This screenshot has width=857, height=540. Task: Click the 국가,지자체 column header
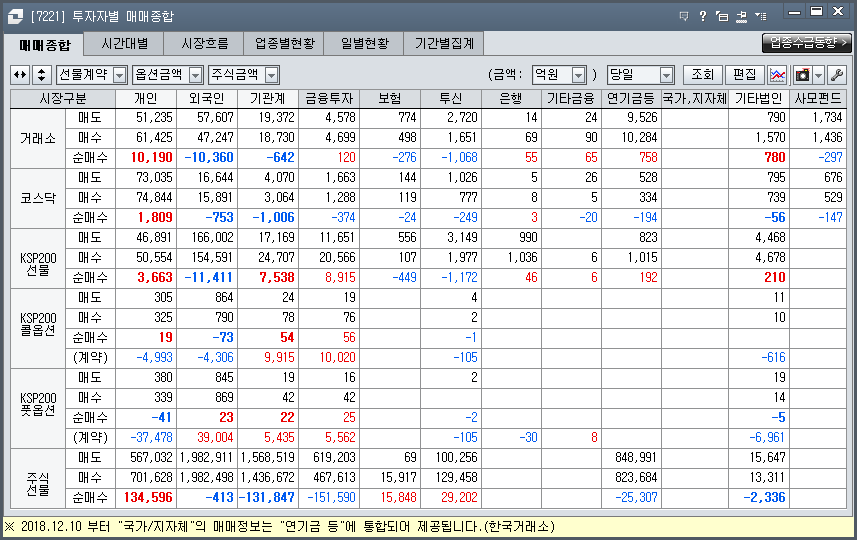pos(695,98)
